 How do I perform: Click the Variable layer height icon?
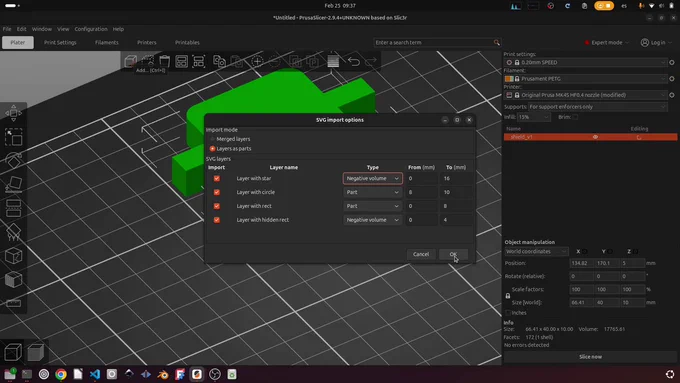pos(333,61)
